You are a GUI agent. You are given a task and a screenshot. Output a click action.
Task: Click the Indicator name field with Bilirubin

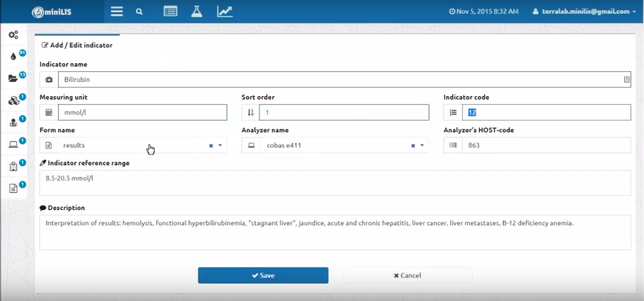[x=345, y=80]
